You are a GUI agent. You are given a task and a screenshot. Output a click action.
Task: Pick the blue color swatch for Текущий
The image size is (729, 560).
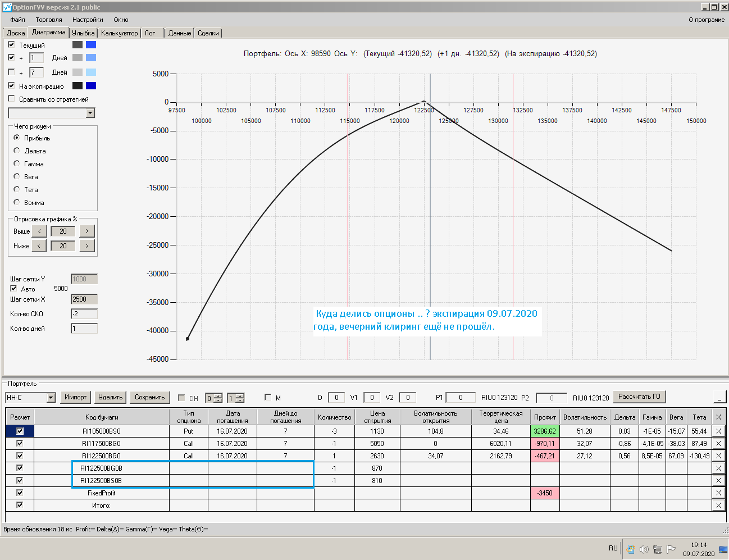(91, 44)
